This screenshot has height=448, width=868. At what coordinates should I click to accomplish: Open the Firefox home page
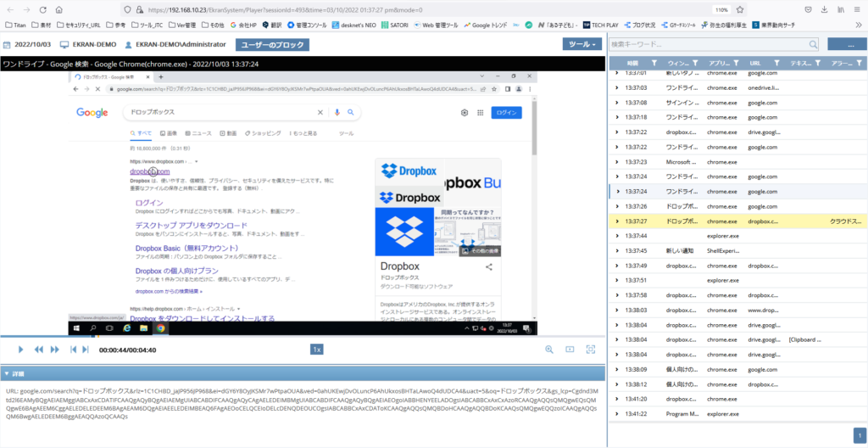pos(58,10)
